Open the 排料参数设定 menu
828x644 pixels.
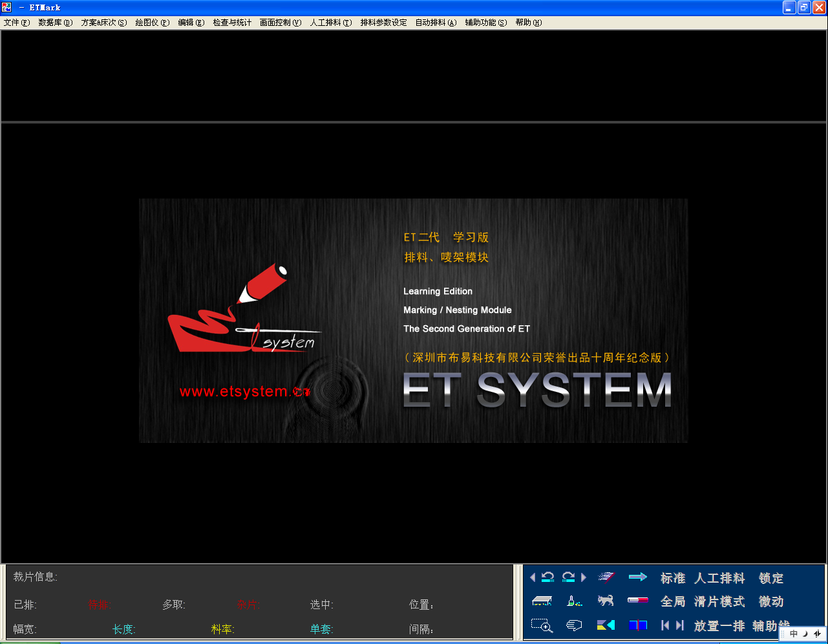click(x=384, y=23)
